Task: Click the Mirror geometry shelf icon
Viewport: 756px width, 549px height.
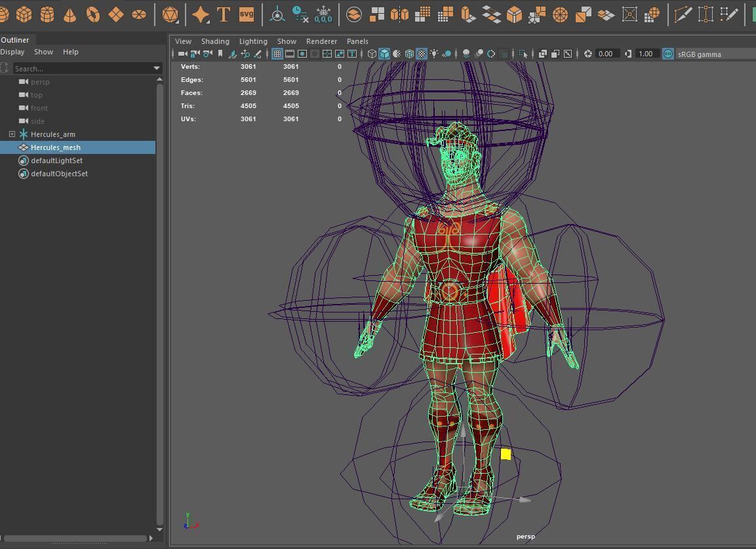Action: (399, 15)
